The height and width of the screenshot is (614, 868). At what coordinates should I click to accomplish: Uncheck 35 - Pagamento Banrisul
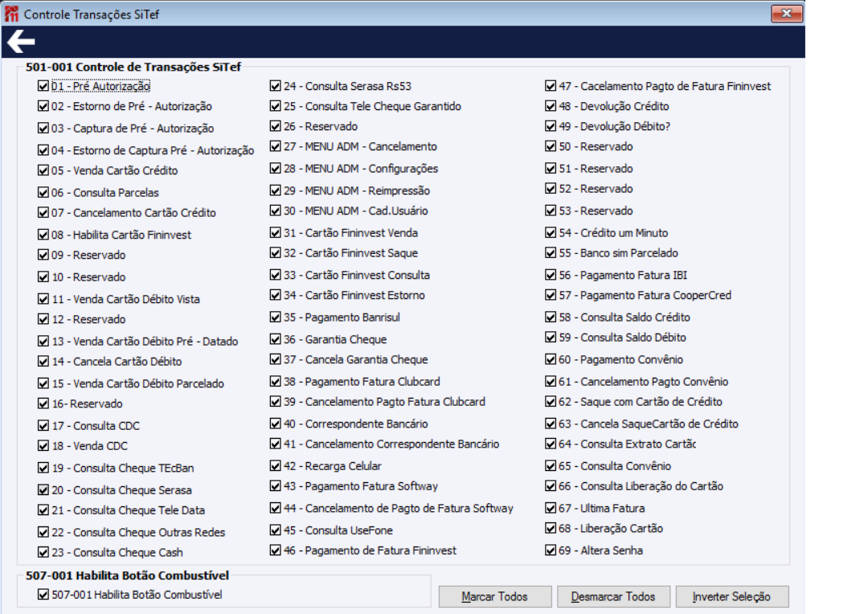[275, 317]
